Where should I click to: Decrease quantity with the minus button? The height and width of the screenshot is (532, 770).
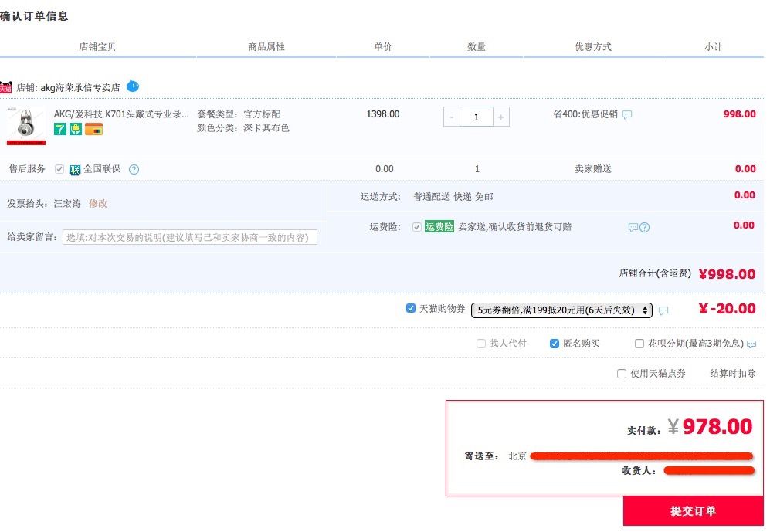452,117
